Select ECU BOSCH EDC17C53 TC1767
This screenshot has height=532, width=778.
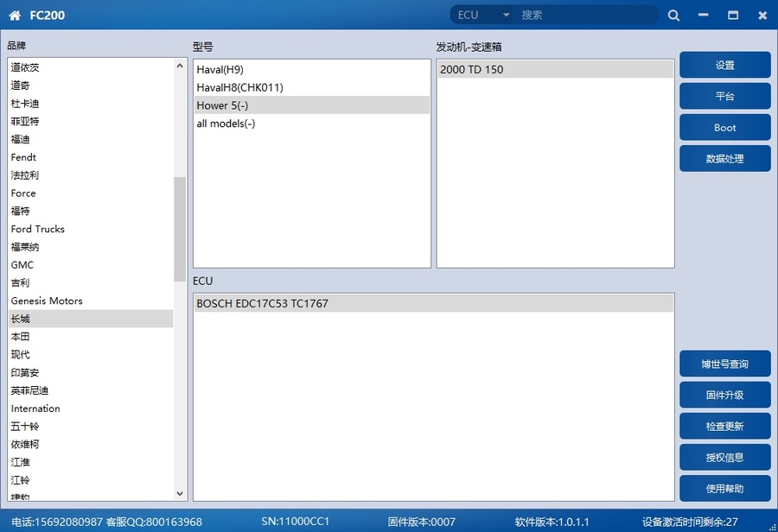tap(433, 303)
